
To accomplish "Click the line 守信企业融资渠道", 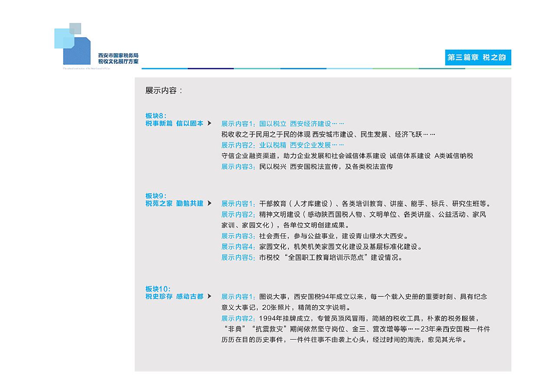I will [x=347, y=156].
